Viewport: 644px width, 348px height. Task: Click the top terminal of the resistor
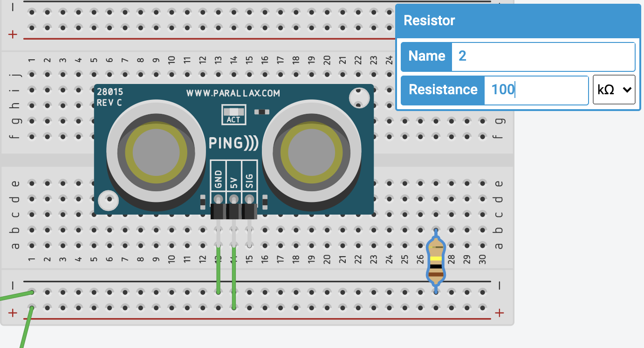436,231
